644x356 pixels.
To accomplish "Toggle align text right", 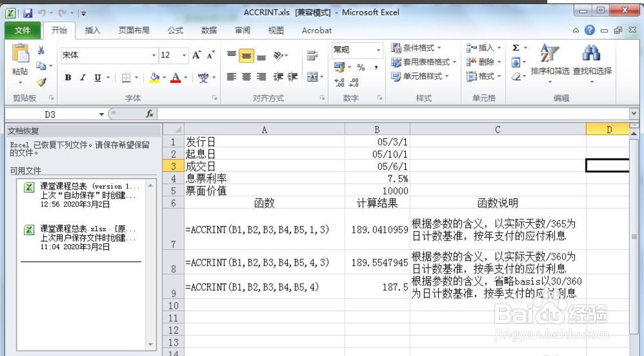I will [x=261, y=77].
